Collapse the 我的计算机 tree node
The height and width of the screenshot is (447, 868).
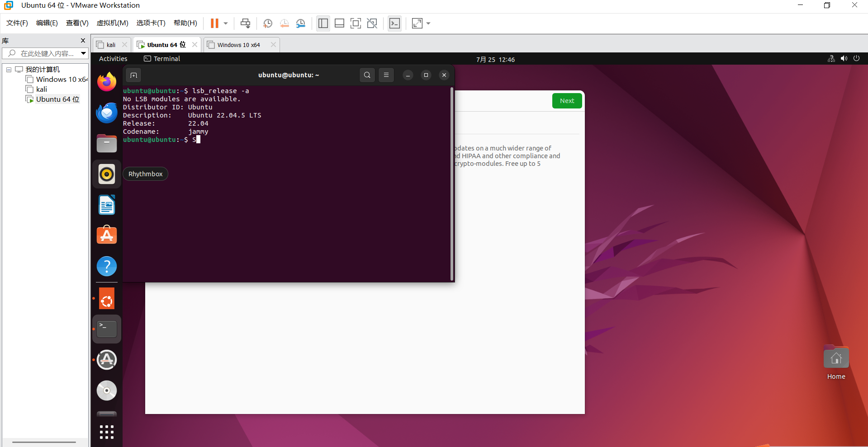point(9,70)
